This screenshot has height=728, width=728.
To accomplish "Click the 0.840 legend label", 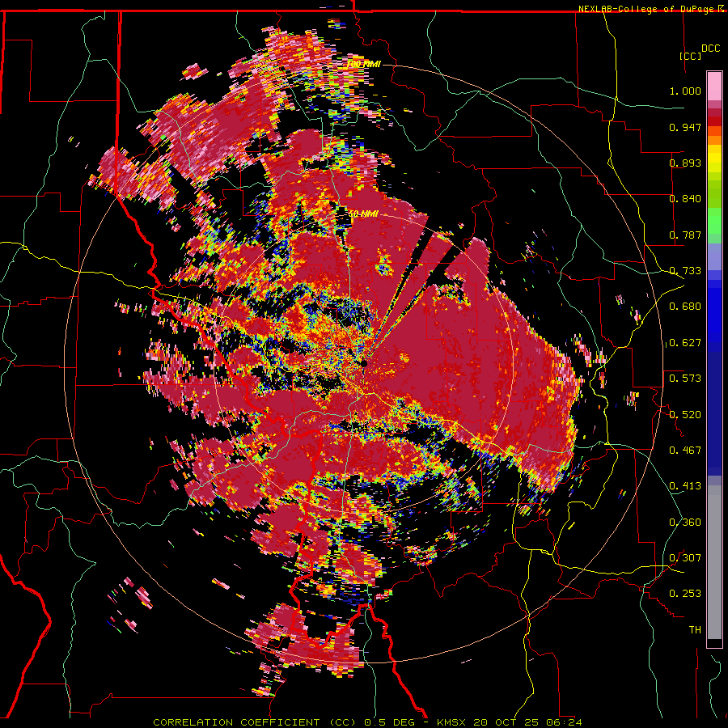I will [x=685, y=199].
